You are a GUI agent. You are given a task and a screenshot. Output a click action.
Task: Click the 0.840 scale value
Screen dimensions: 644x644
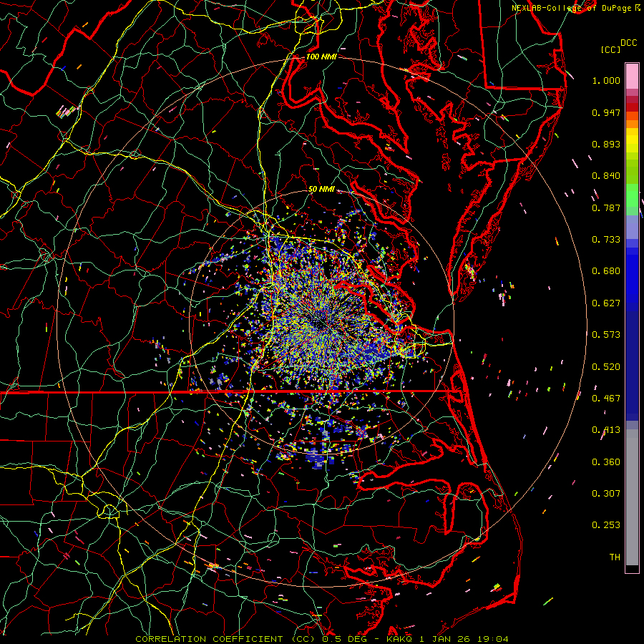606,176
